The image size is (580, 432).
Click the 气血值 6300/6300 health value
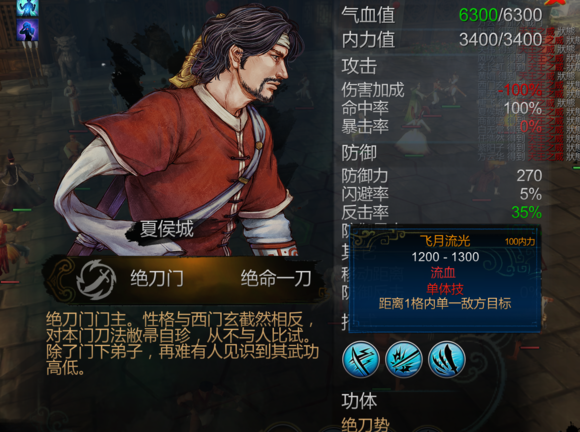500,15
